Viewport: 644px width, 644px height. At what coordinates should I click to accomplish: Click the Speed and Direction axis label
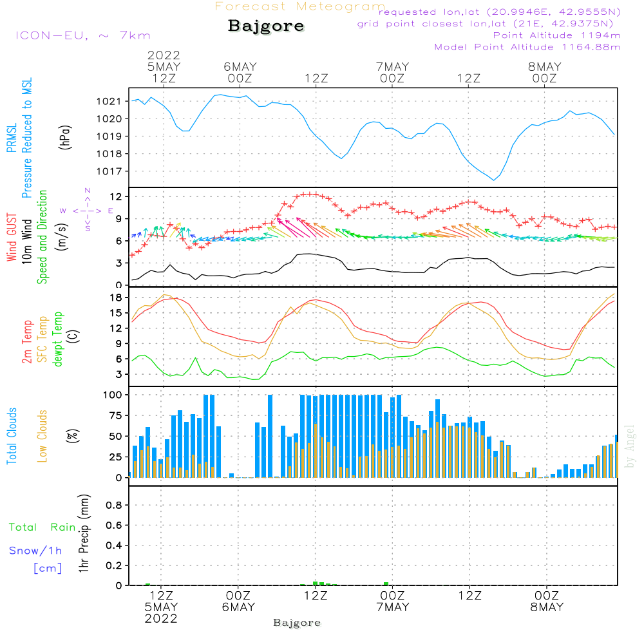tap(43, 237)
